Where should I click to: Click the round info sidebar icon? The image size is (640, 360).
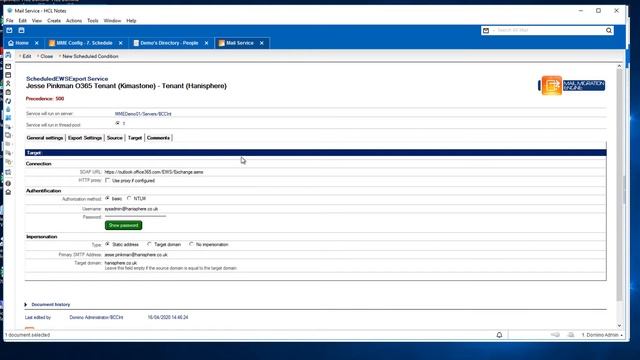[8, 183]
